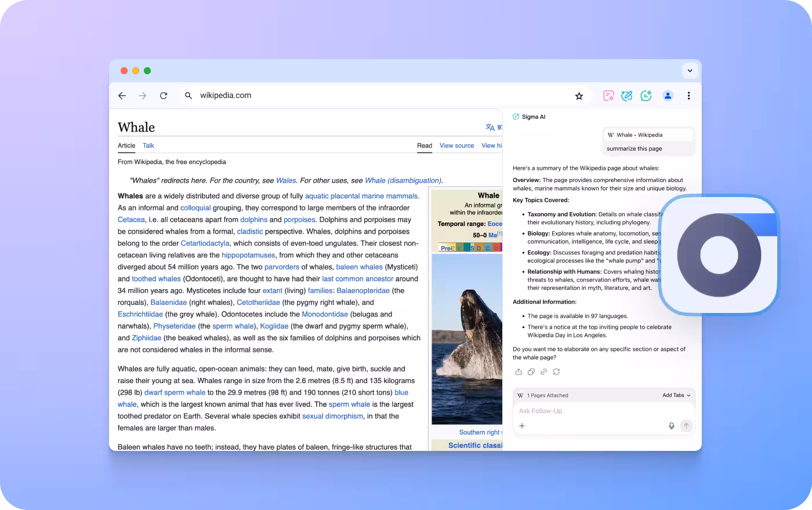Open the green Sigma AI chat toolbar icon
Screen dimensions: 812x510
click(646, 96)
